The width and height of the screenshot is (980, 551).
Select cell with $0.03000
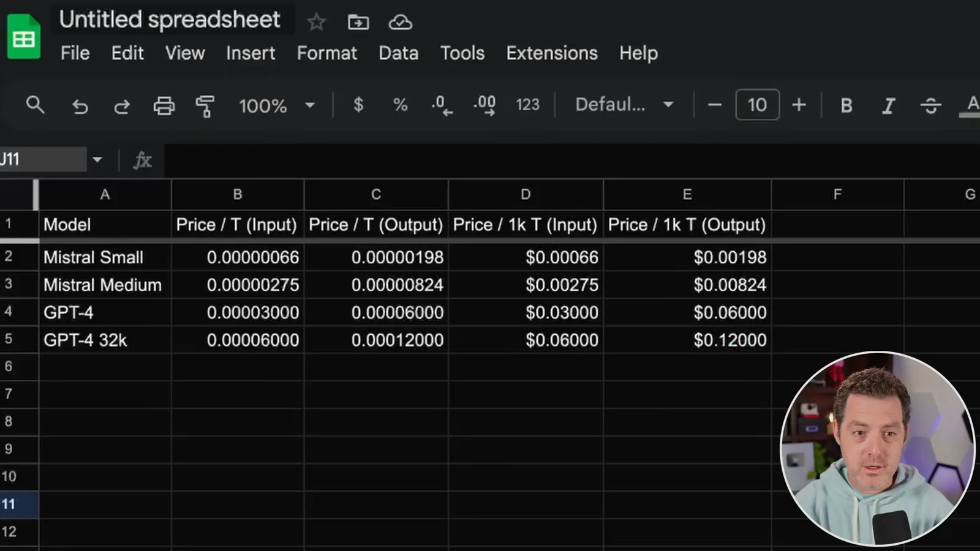click(x=526, y=312)
